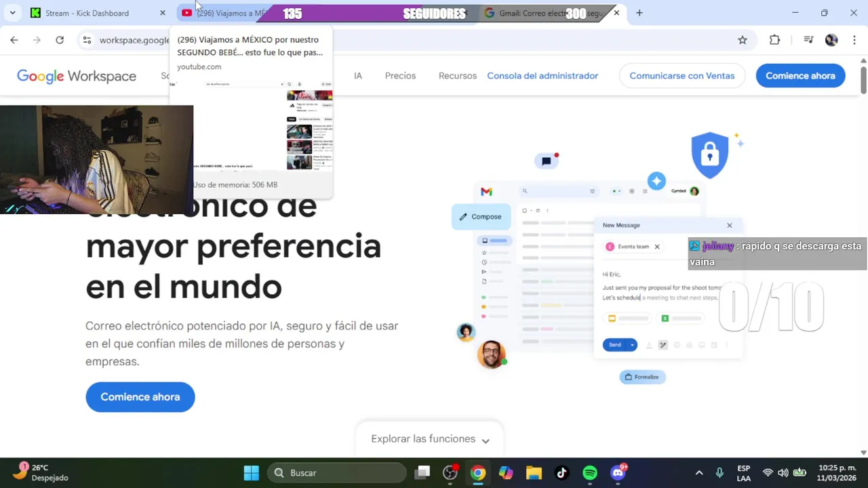Click Compose in the Gmail illustration

tap(481, 217)
